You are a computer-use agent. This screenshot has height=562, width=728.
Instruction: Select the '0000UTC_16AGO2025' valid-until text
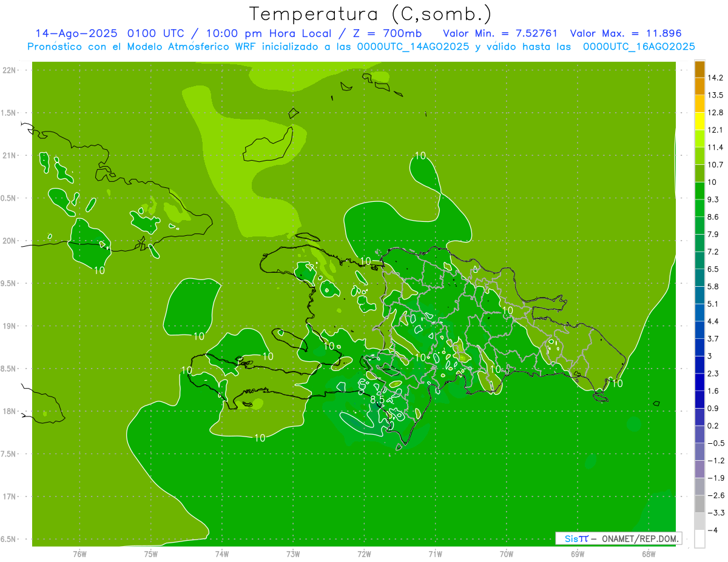click(639, 47)
